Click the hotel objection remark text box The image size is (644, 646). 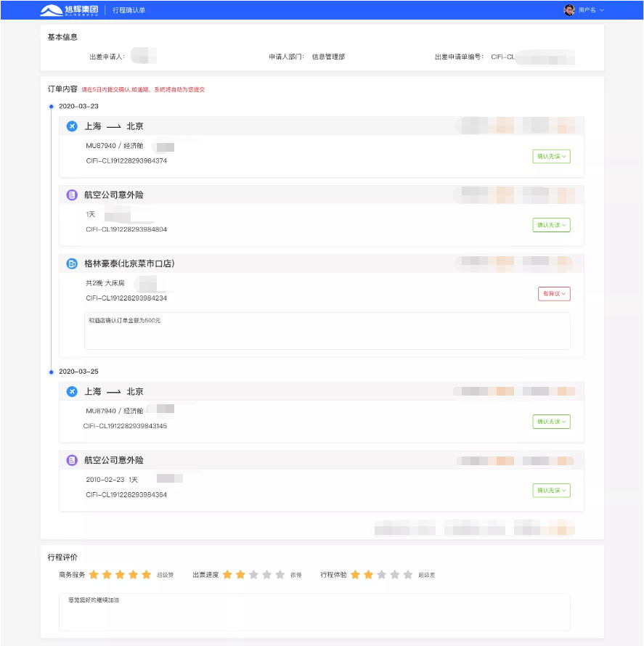tap(327, 331)
